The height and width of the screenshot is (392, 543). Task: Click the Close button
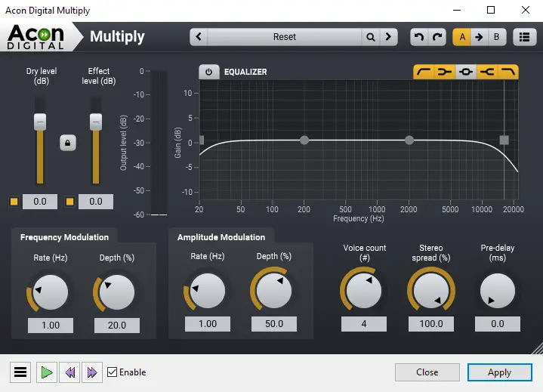tap(427, 372)
